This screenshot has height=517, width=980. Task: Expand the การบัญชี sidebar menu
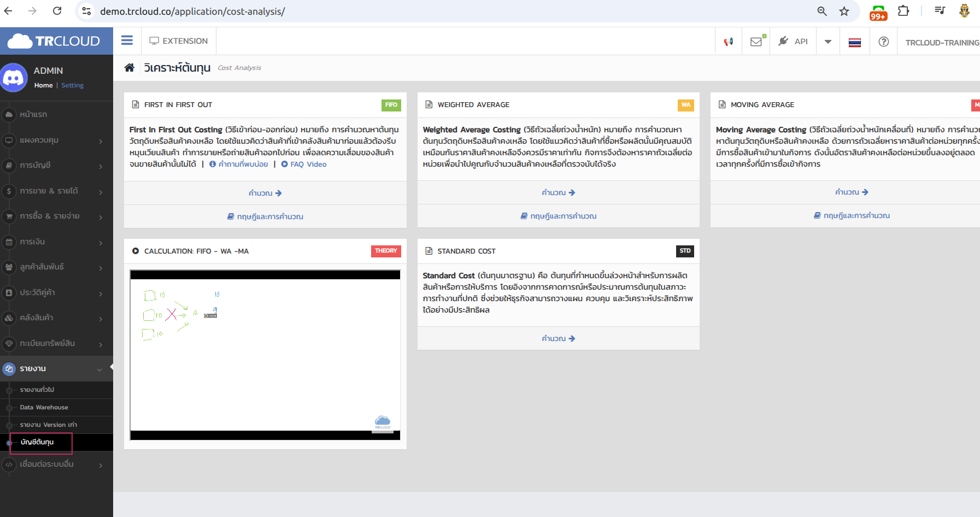click(56, 165)
